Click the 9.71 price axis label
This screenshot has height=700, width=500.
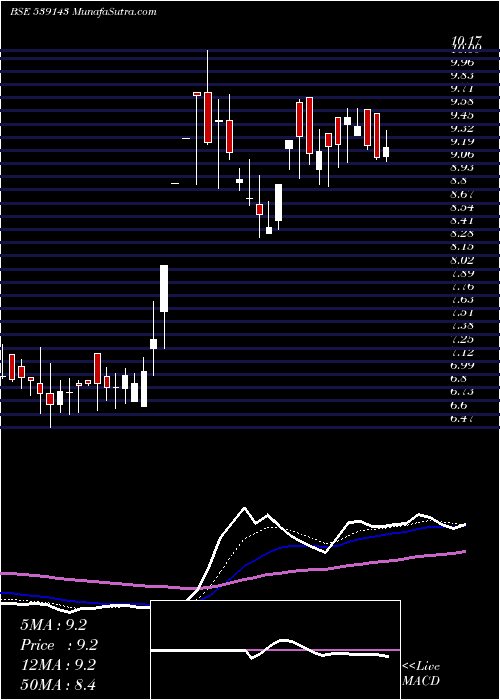(x=461, y=89)
